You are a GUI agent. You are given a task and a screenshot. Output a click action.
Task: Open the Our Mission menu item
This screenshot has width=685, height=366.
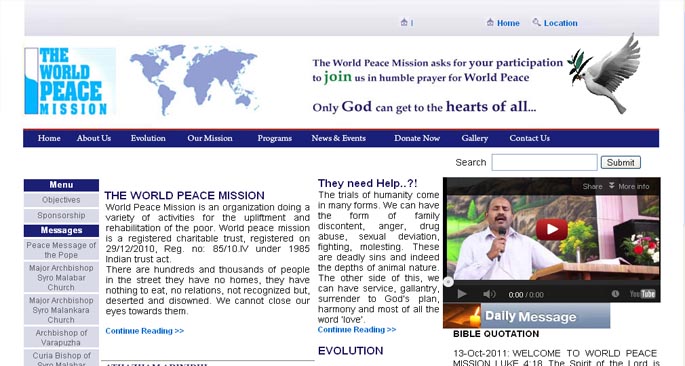click(210, 138)
